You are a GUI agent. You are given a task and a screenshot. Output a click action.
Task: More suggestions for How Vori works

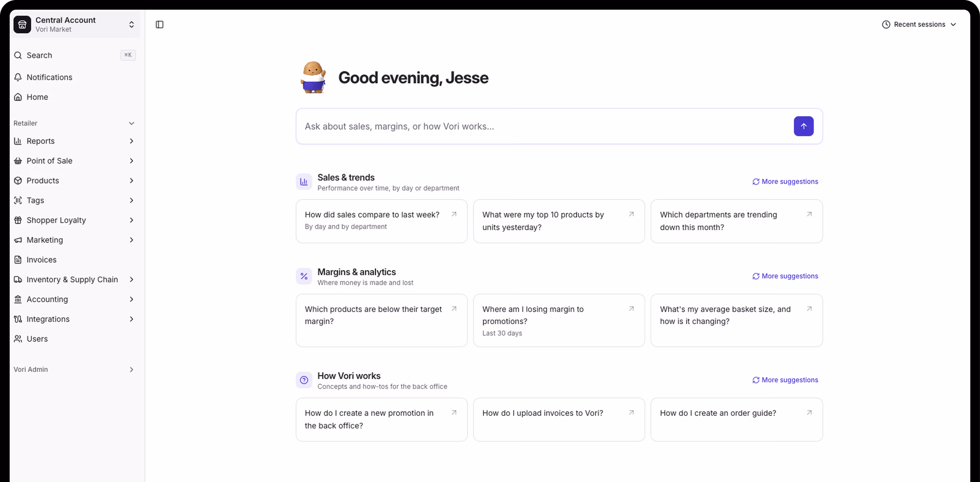[785, 380]
